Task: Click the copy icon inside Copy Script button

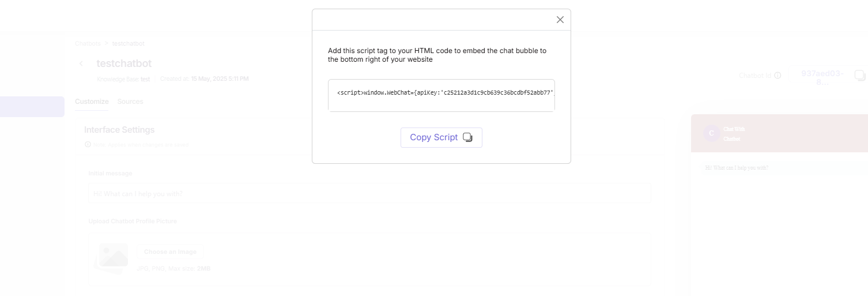Action: (x=468, y=137)
